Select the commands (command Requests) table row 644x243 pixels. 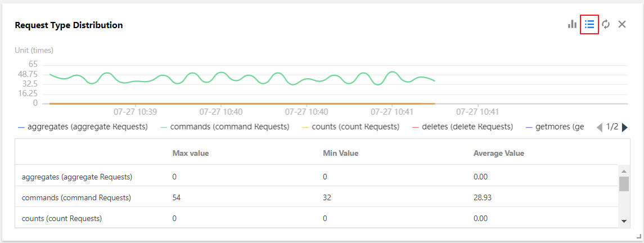[76, 197]
